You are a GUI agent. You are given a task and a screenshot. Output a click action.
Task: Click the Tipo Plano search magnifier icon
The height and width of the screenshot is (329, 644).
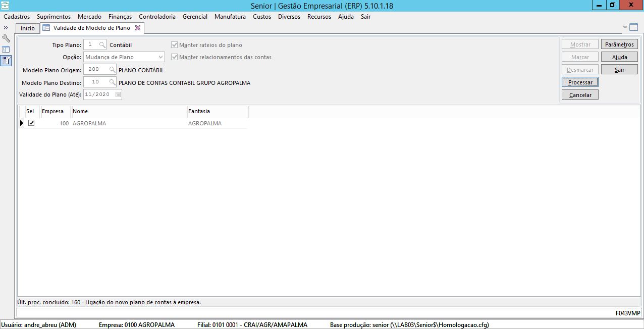pos(102,45)
